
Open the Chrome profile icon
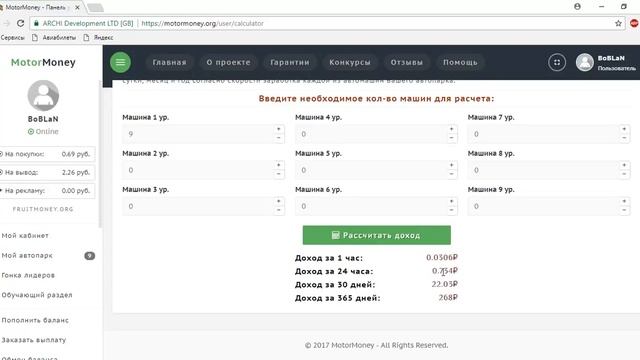(577, 7)
